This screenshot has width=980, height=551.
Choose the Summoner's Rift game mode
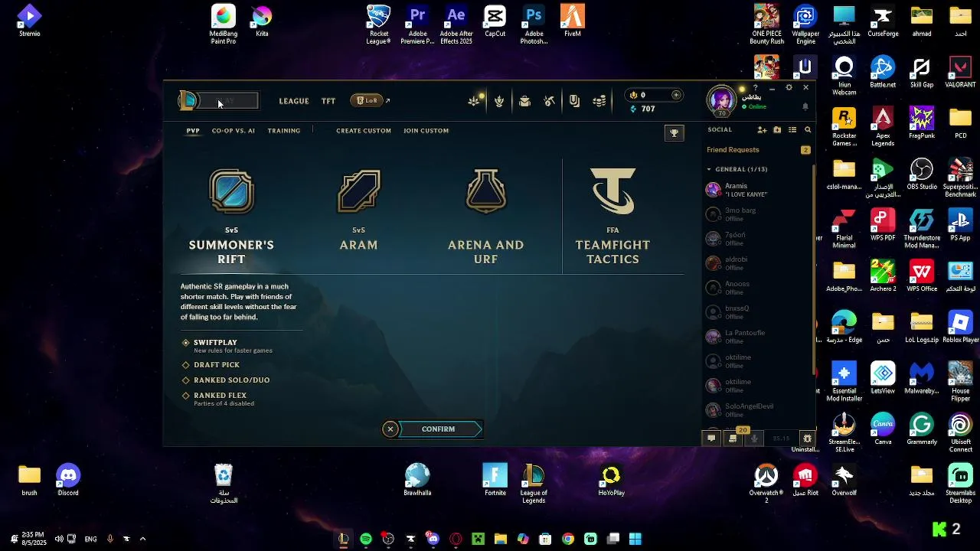(x=231, y=217)
